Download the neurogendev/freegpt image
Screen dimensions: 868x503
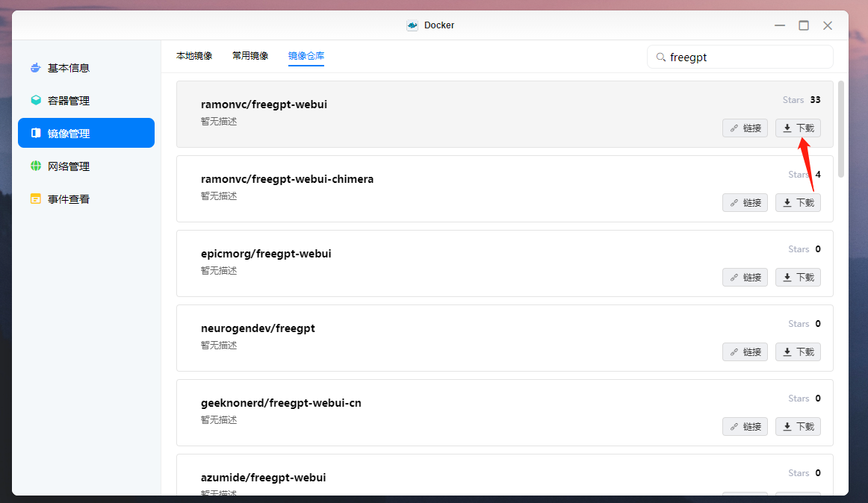798,352
